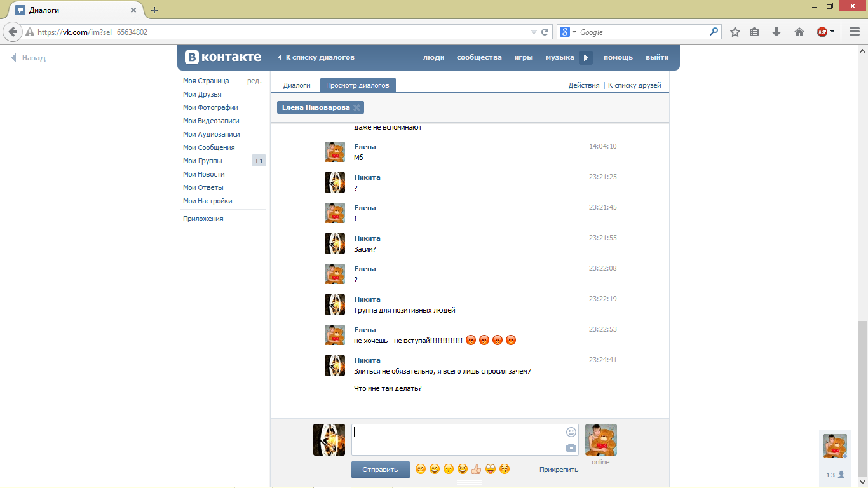Select the Просмотр диалогов tab
Viewport: 868px width, 488px height.
click(358, 85)
